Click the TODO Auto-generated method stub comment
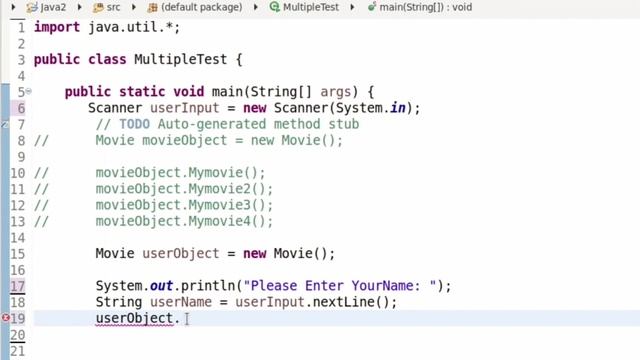 (227, 124)
